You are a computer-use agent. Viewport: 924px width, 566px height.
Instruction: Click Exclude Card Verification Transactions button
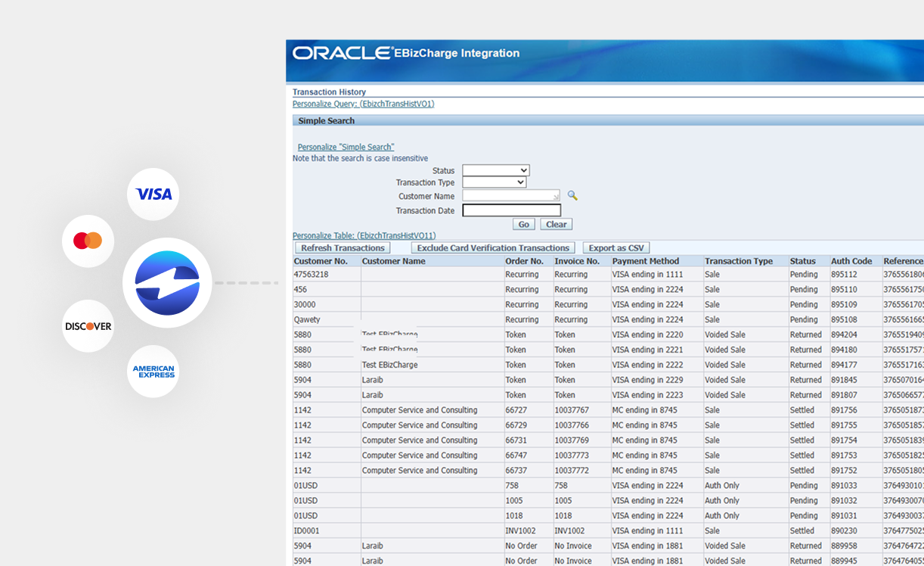[493, 248]
